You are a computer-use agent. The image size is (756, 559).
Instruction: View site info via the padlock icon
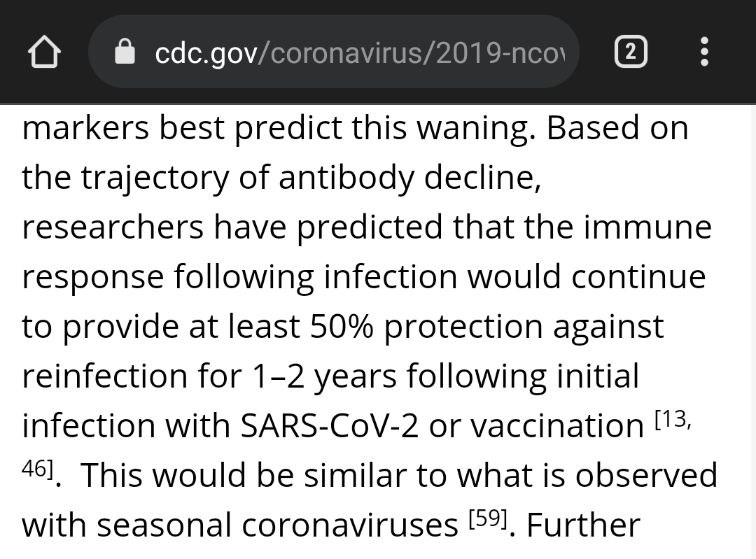(x=125, y=52)
